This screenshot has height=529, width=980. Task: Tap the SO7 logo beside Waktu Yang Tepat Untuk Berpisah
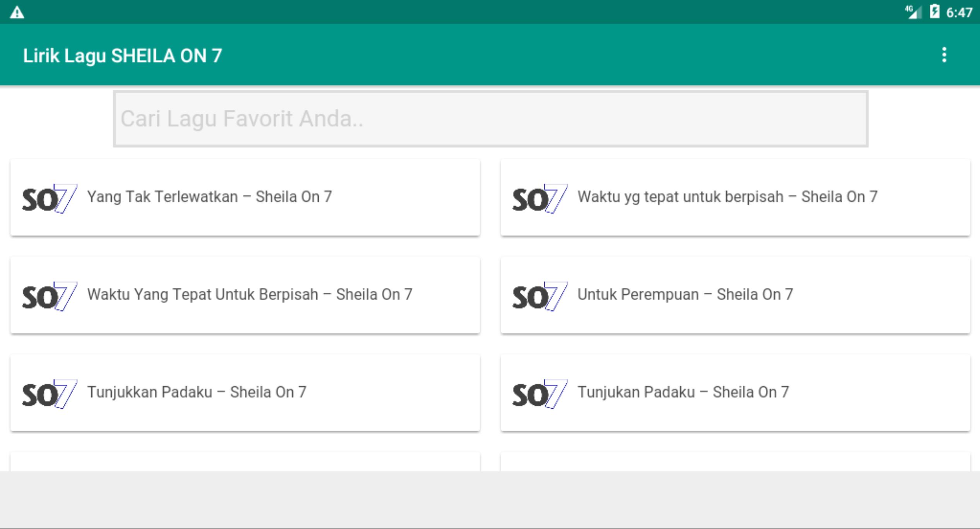tap(50, 296)
